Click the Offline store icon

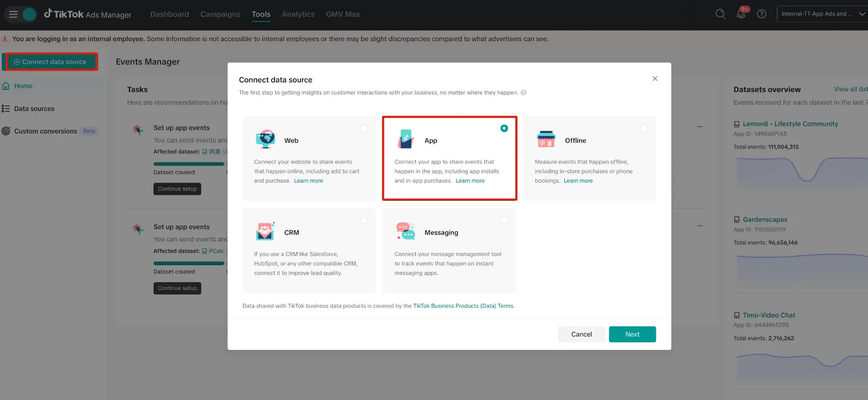point(546,139)
